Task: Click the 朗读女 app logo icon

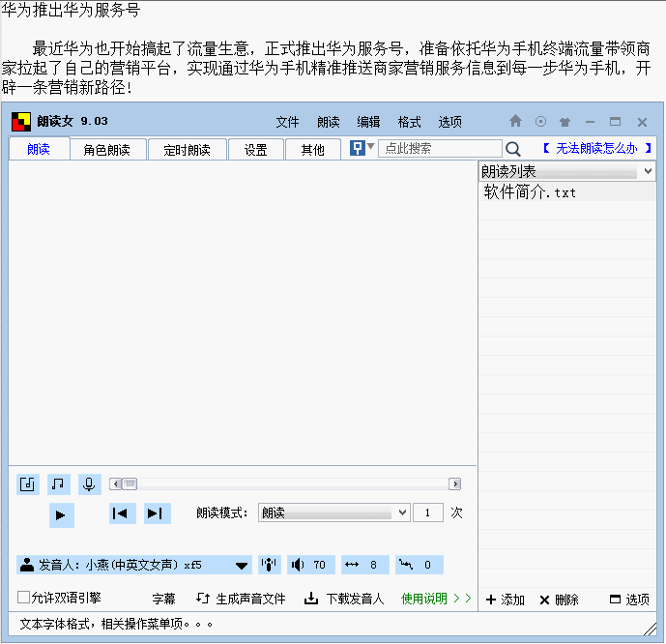Action: [21, 122]
